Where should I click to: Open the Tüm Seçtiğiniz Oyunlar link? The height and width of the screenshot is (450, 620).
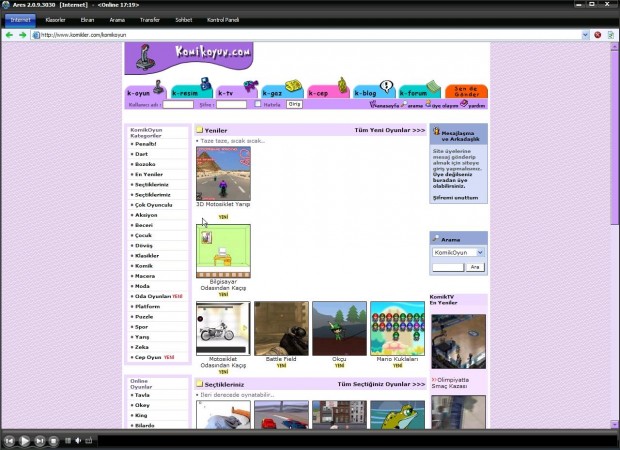(381, 384)
